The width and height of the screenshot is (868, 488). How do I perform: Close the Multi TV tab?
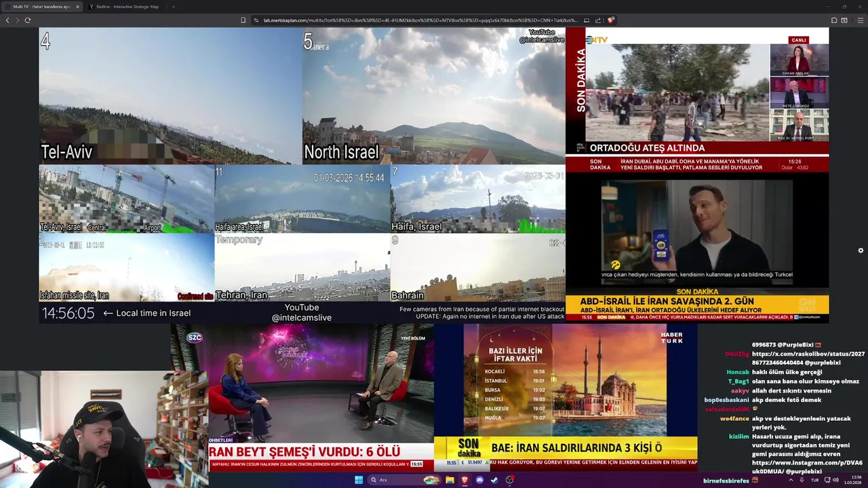pos(77,7)
